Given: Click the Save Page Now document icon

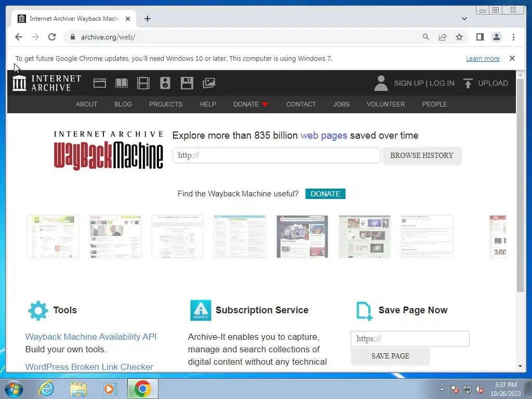Looking at the screenshot, I should click(364, 311).
